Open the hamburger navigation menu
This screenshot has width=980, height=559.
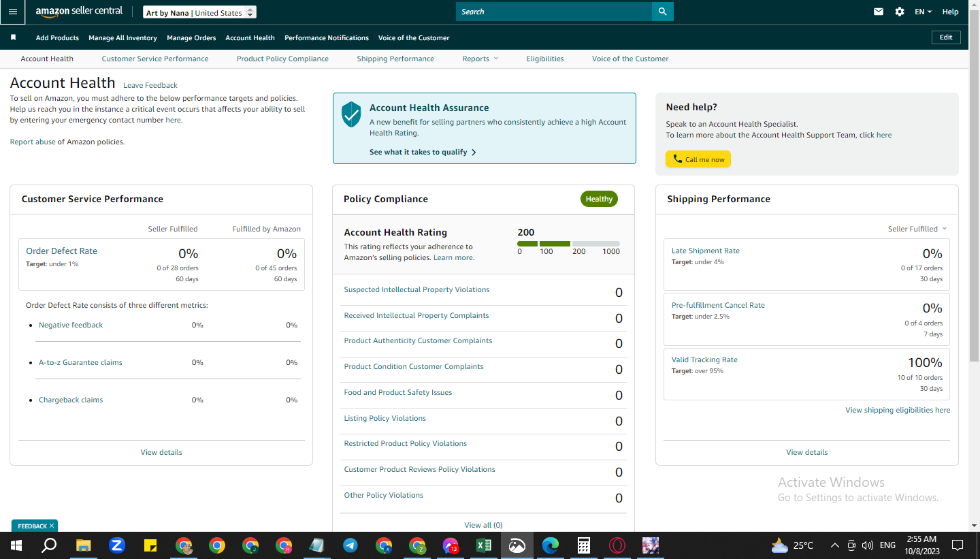pos(13,12)
